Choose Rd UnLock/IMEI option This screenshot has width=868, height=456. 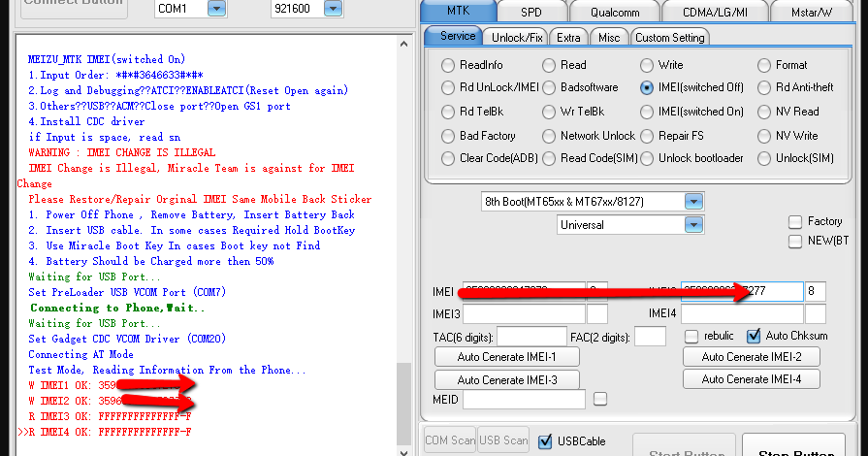(x=448, y=87)
